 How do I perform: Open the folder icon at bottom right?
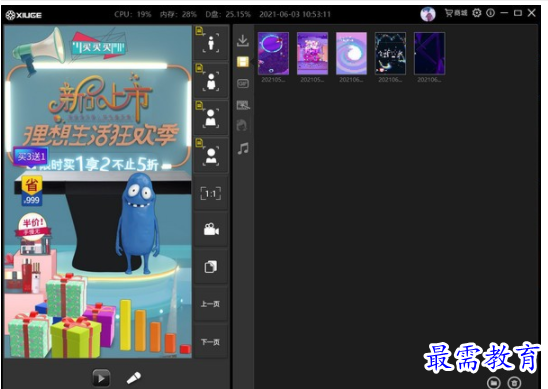point(493,383)
